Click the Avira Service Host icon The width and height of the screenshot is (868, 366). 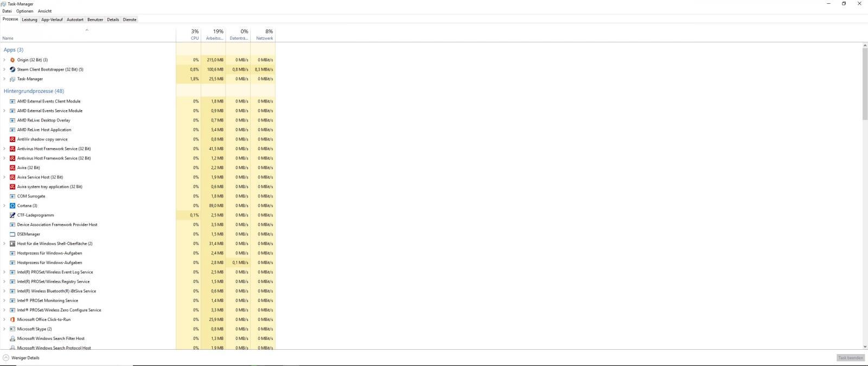point(12,177)
